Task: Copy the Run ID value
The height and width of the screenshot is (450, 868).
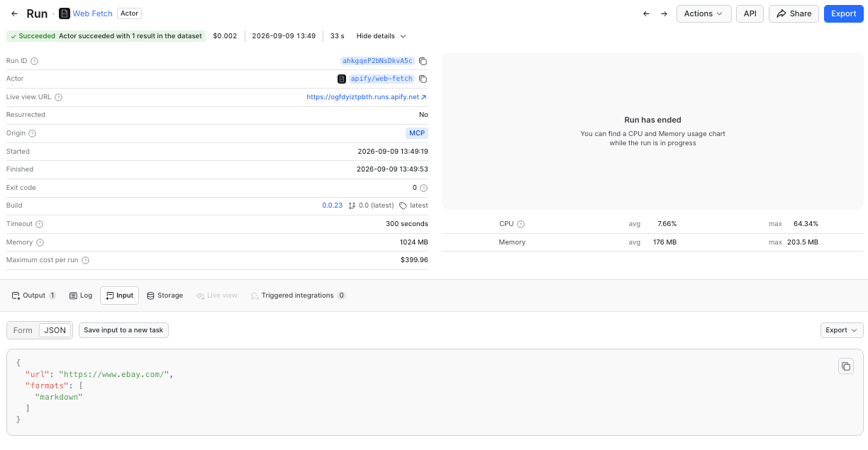Action: click(423, 61)
